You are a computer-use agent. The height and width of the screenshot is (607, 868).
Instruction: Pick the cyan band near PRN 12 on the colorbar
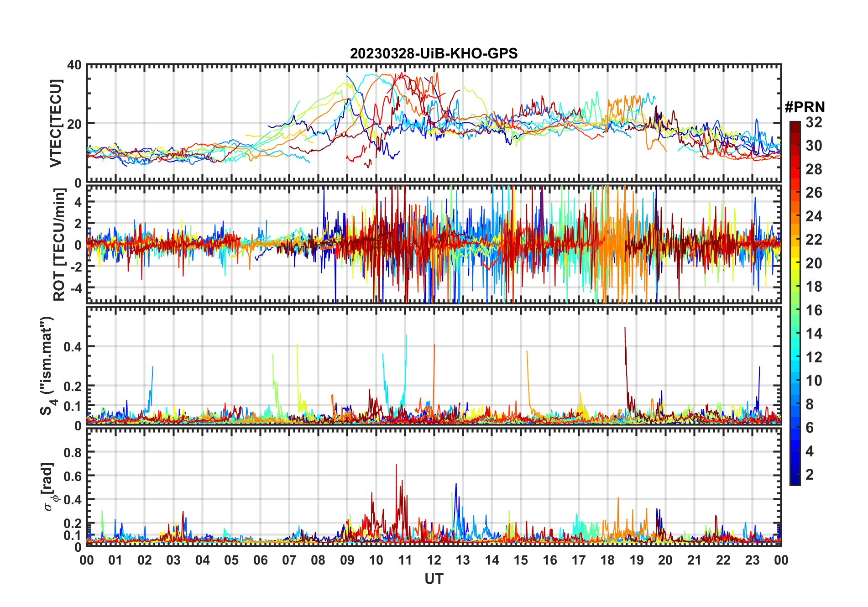click(x=795, y=357)
